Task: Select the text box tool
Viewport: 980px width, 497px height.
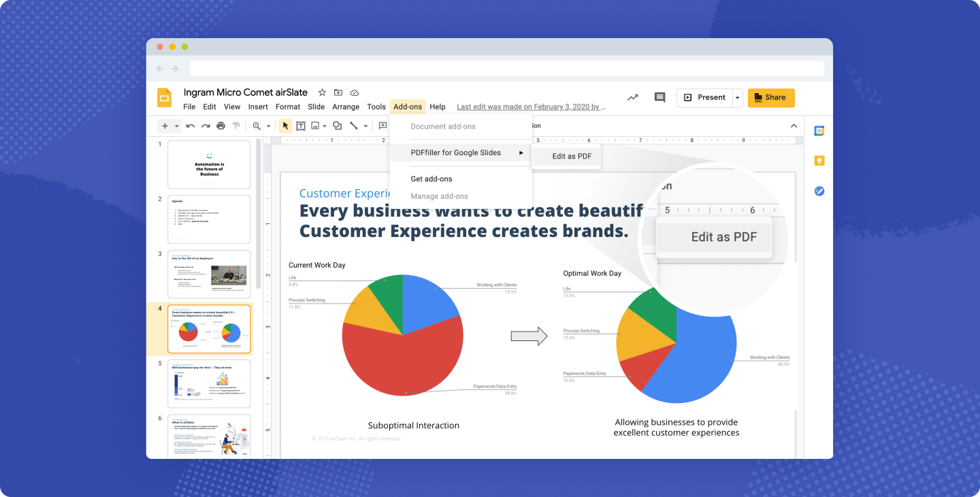Action: (x=300, y=126)
